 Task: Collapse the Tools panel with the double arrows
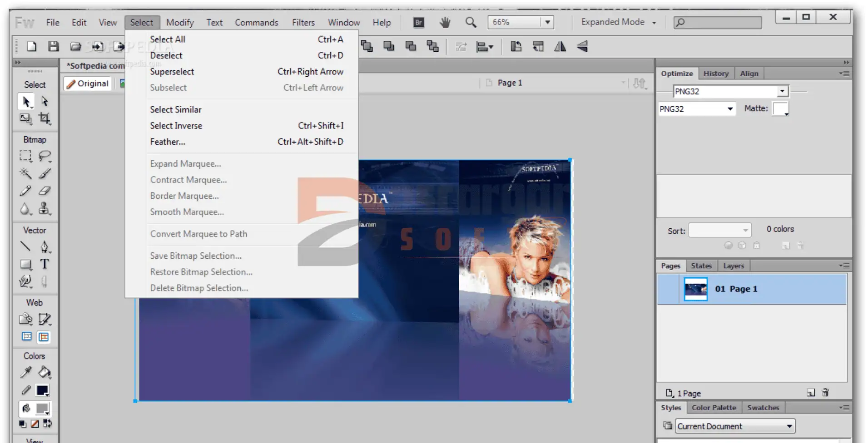(x=18, y=63)
